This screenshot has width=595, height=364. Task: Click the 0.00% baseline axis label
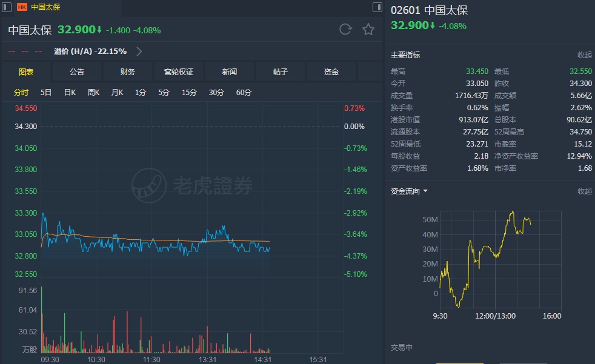[354, 127]
